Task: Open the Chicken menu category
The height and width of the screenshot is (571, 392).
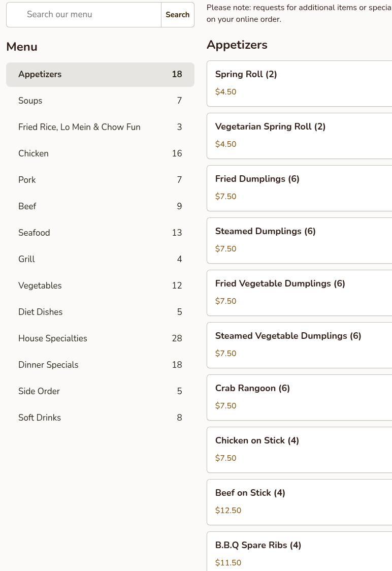Action: tap(100, 153)
